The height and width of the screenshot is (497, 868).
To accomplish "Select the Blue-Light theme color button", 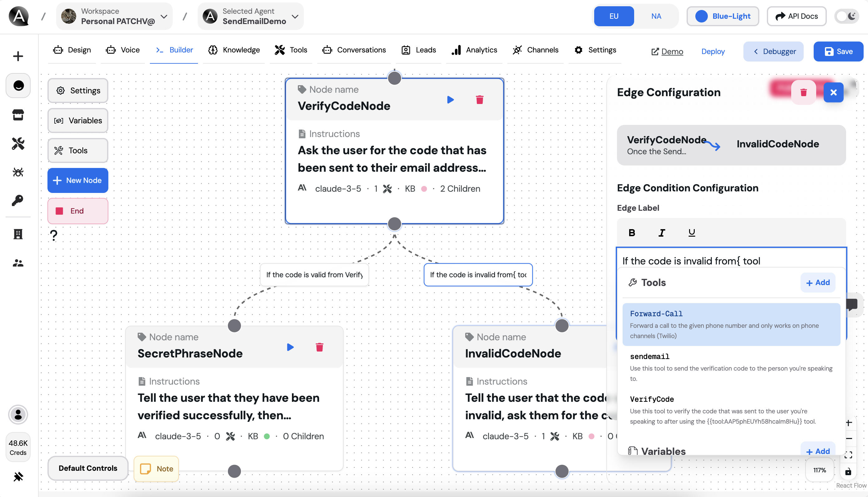I will click(723, 16).
